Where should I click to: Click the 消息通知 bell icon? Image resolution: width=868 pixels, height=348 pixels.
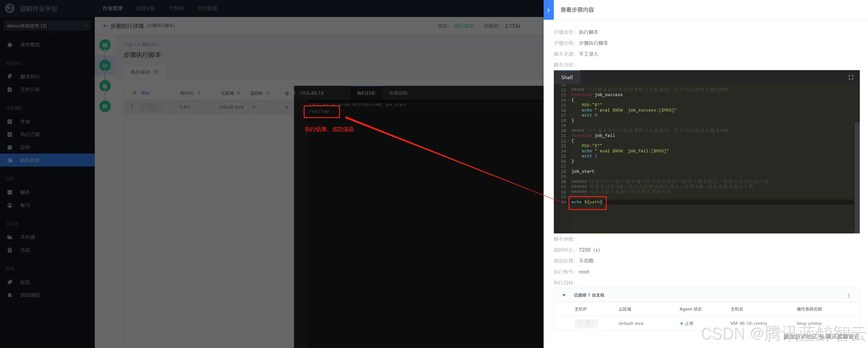point(10,295)
